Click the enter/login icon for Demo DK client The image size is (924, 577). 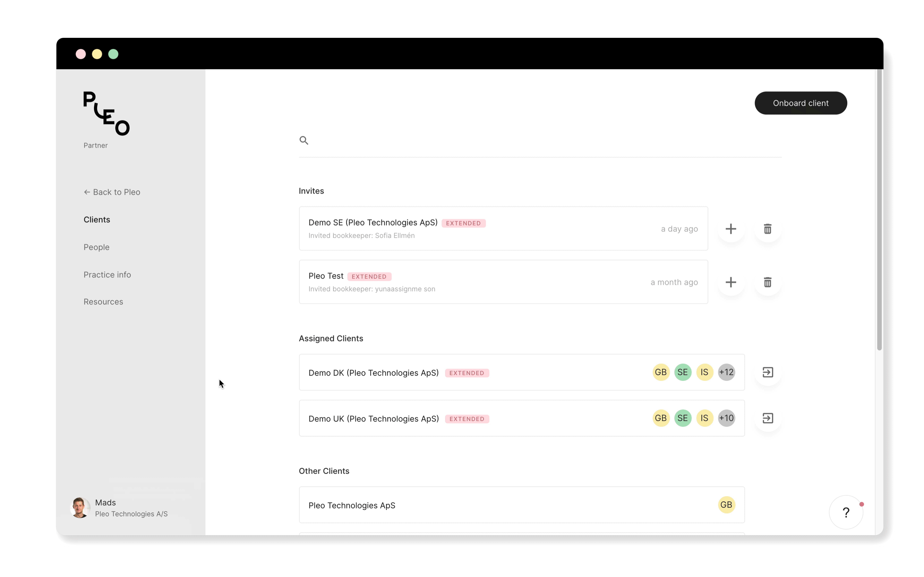coord(767,372)
